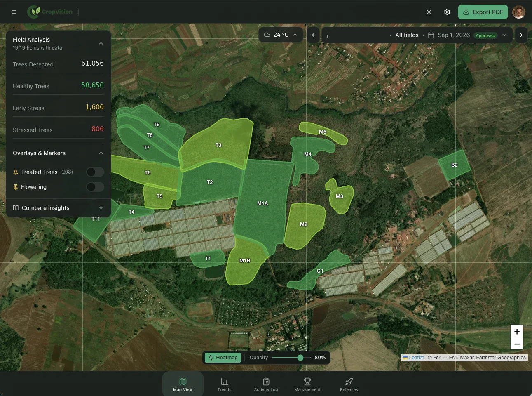The height and width of the screenshot is (396, 532).
Task: Open the Releases tab
Action: (x=349, y=384)
